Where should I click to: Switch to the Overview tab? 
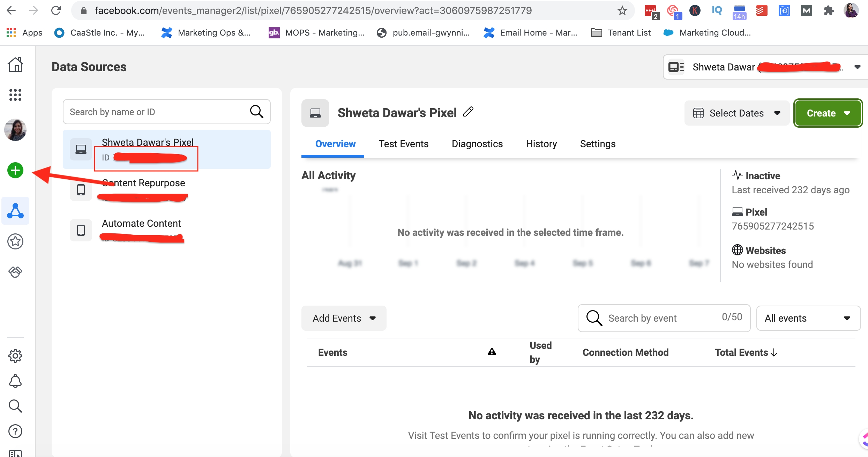pyautogui.click(x=335, y=144)
